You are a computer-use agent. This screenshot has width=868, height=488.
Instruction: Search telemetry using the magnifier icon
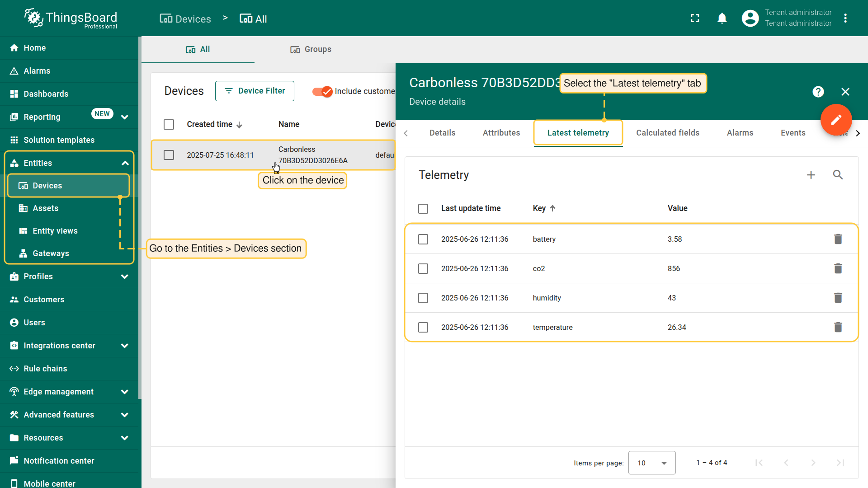[x=838, y=175]
